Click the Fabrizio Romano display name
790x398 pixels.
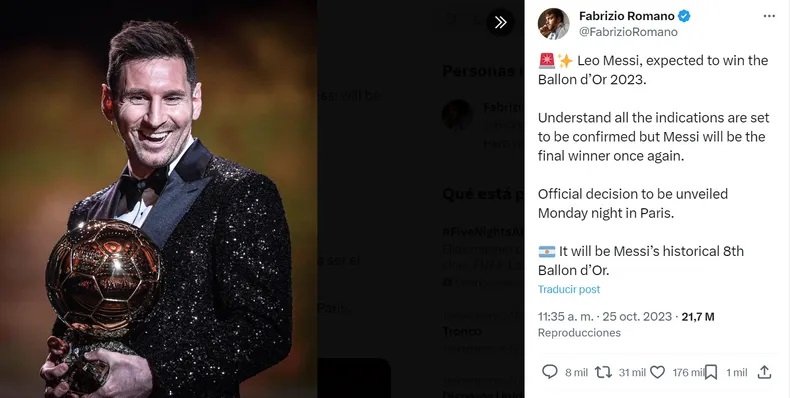[627, 16]
